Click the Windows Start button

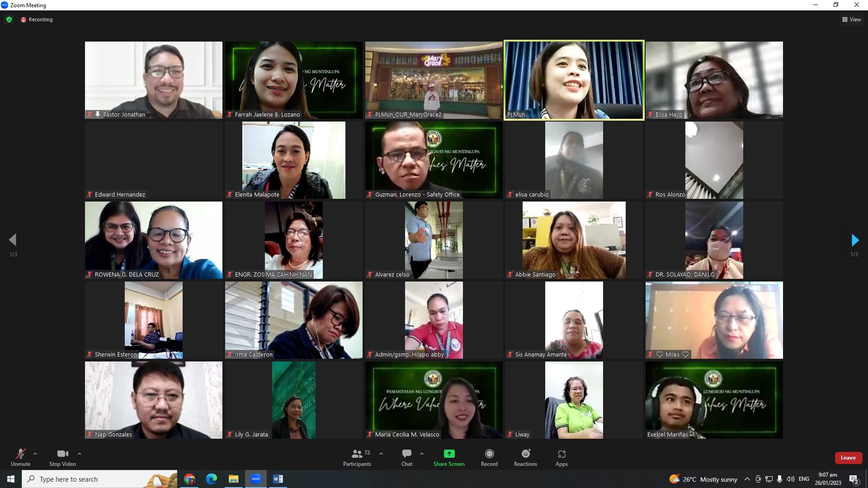11,479
